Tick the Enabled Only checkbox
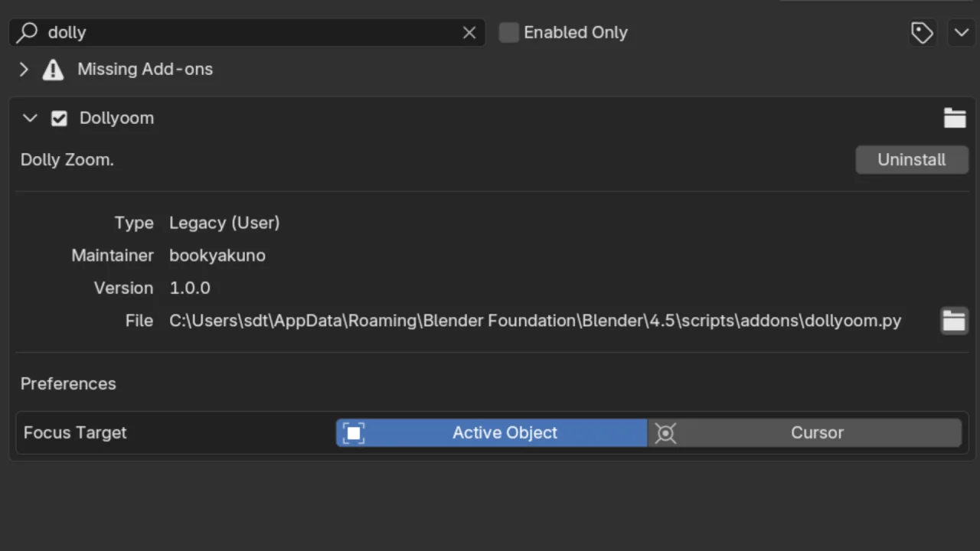Screen dimensions: 980x551 tap(509, 32)
